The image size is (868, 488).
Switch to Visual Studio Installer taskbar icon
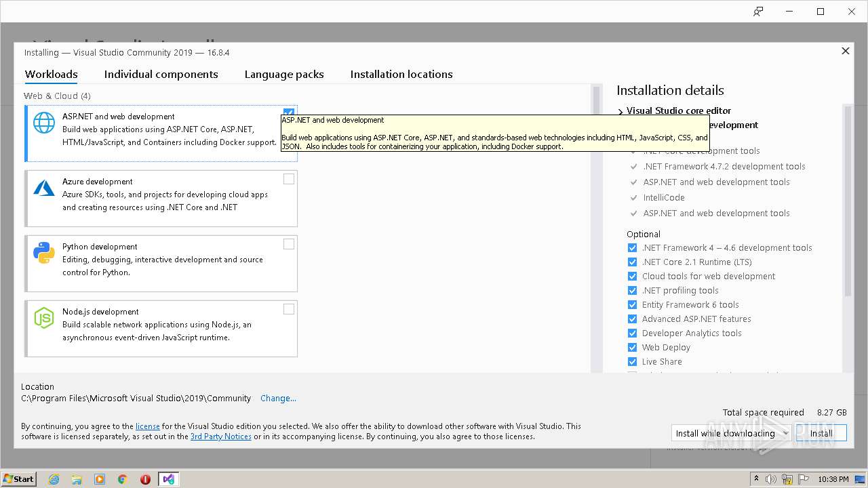tap(168, 479)
